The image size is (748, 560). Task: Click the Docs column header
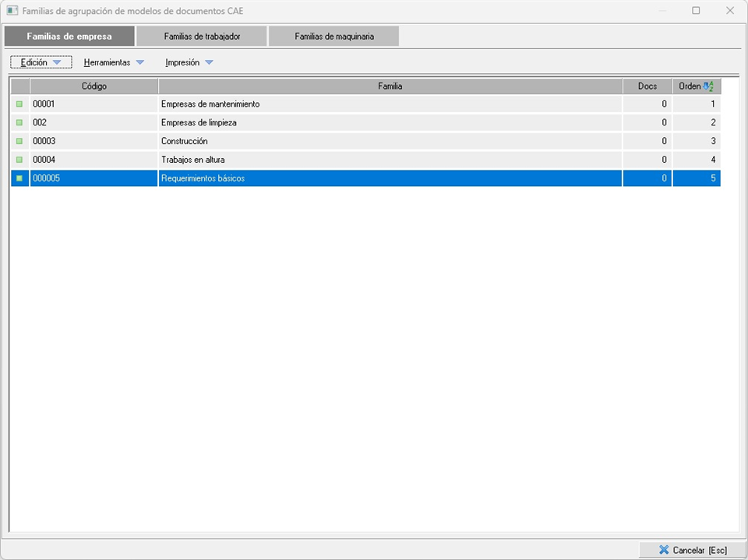click(647, 86)
